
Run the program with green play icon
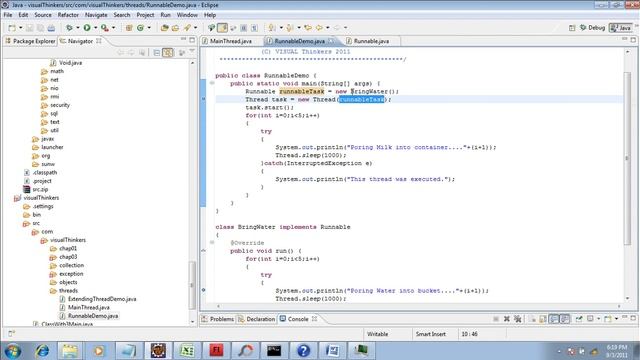pyautogui.click(x=87, y=28)
